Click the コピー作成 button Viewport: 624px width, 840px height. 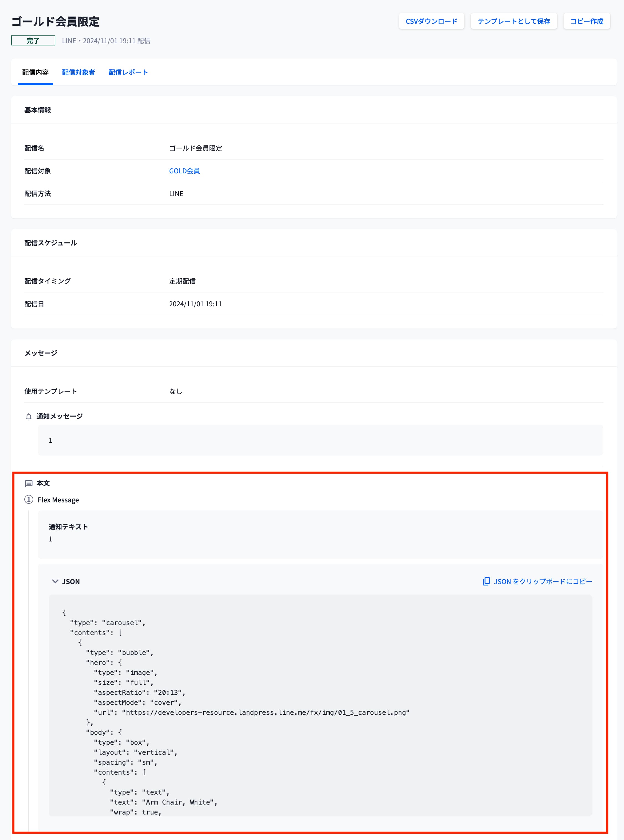click(587, 21)
